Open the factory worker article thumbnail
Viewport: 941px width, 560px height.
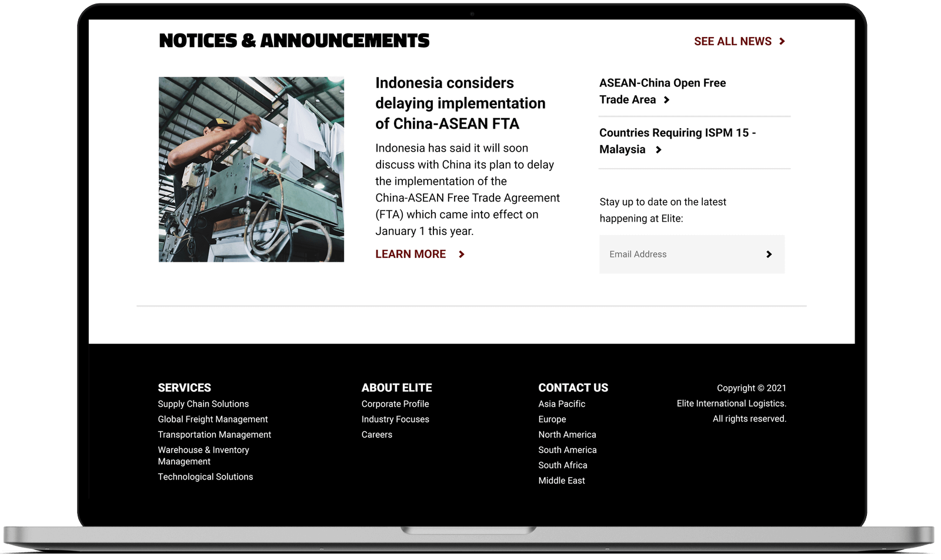(251, 169)
